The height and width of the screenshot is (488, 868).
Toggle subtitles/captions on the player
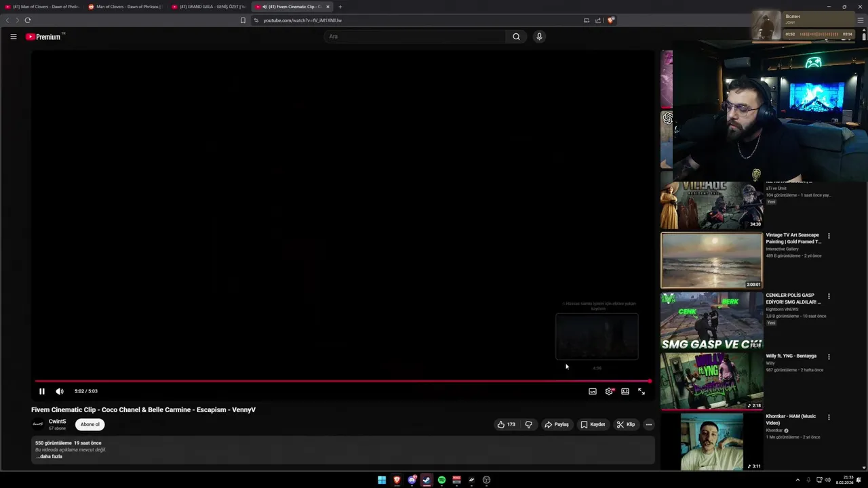(x=593, y=391)
